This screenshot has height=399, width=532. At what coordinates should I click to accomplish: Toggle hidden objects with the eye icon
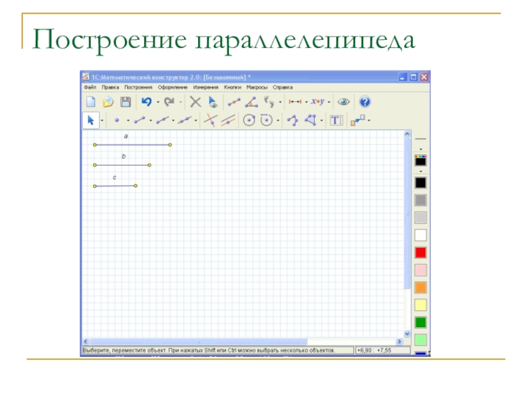coord(343,102)
